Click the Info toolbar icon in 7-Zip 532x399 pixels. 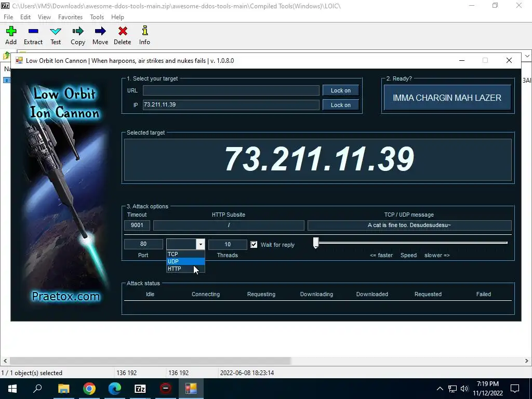(x=145, y=31)
